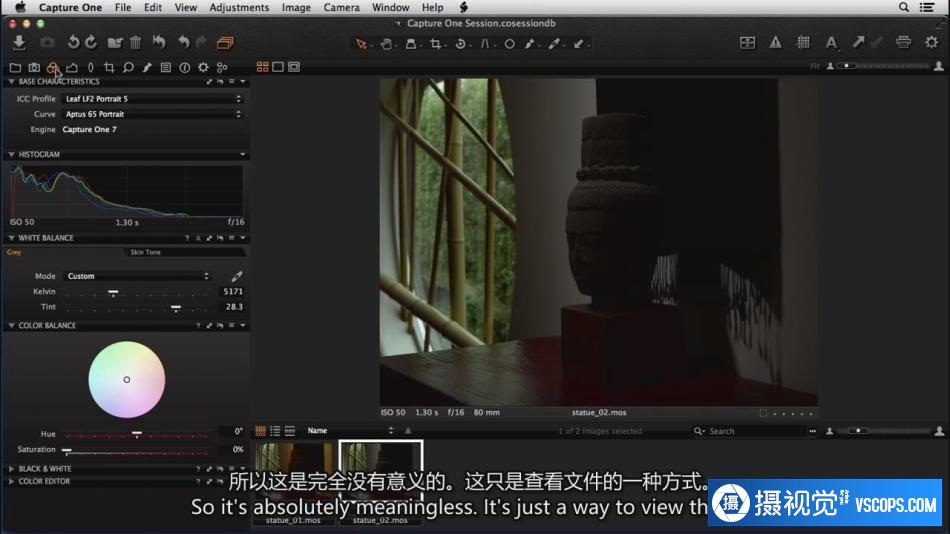Select the Apply adjustments arrow tool

579,44
